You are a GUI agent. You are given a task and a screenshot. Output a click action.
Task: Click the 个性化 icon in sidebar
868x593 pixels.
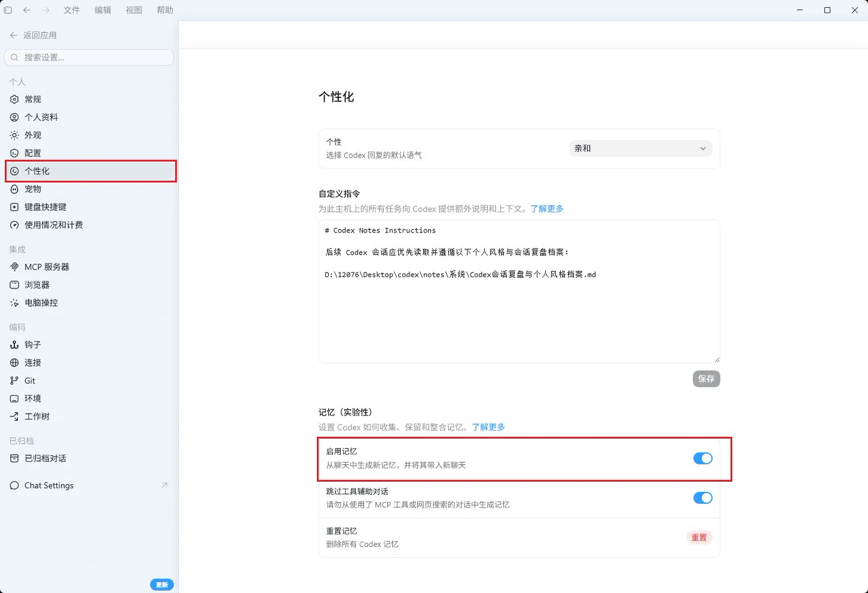pyautogui.click(x=14, y=171)
